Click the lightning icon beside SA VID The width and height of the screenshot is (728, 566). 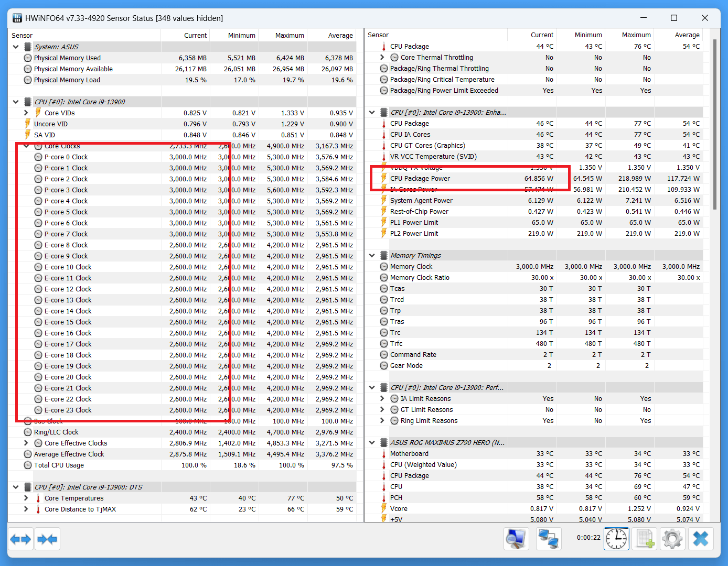(x=28, y=135)
